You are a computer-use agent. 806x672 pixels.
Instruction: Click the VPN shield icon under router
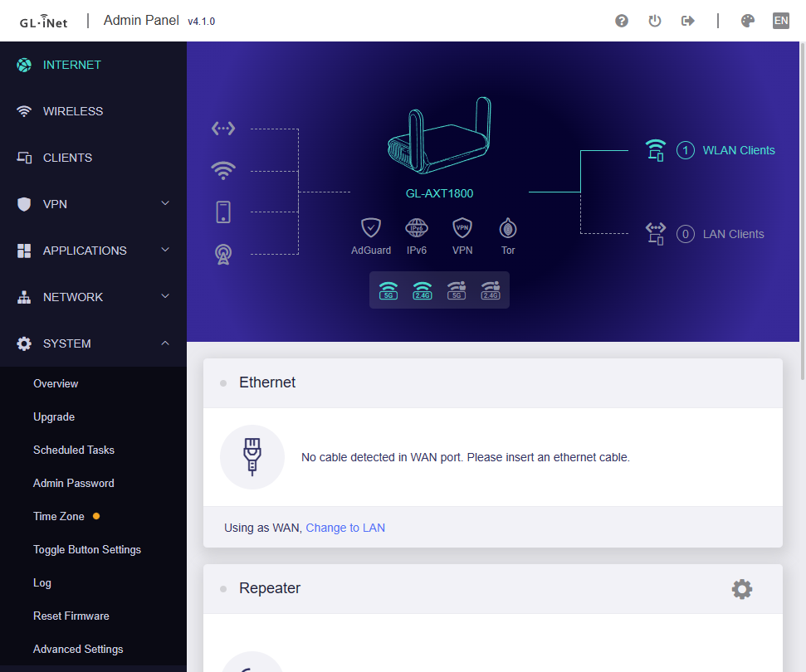pyautogui.click(x=462, y=227)
